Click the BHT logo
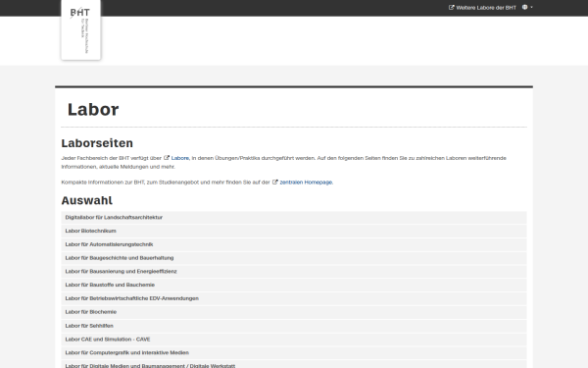 (x=80, y=29)
